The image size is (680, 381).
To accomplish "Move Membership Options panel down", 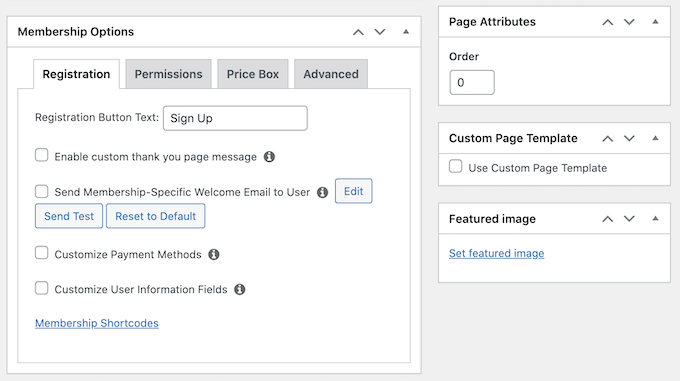I will [x=380, y=32].
